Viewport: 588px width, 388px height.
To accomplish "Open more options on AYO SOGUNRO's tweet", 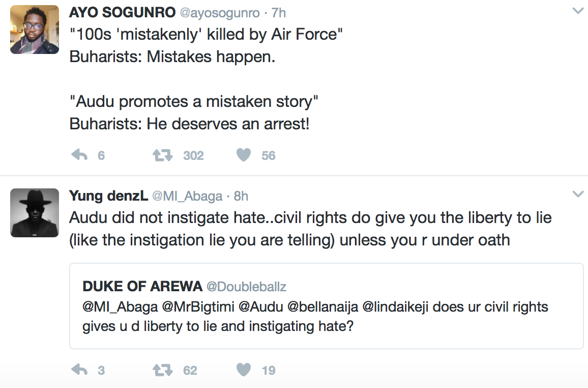I will coord(577,11).
